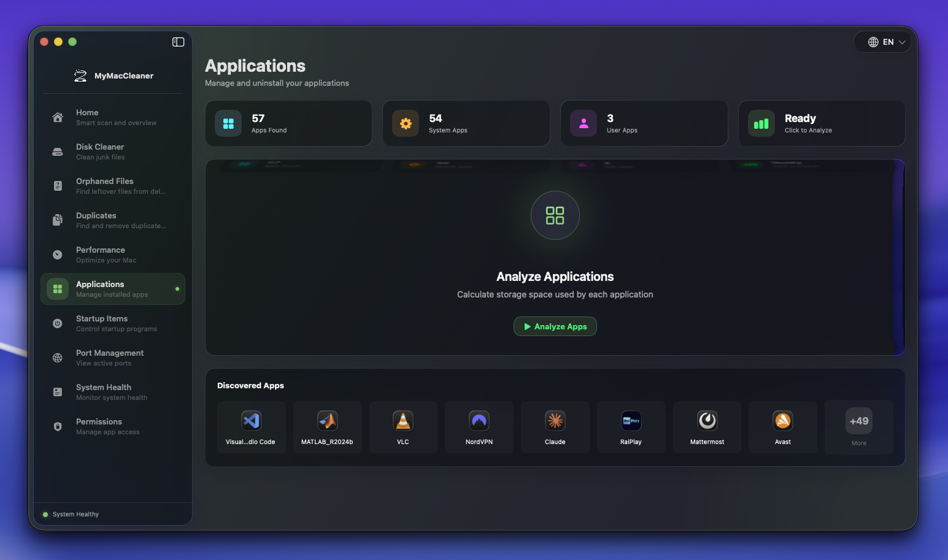
Task: Switch to the Home section
Action: (113, 117)
